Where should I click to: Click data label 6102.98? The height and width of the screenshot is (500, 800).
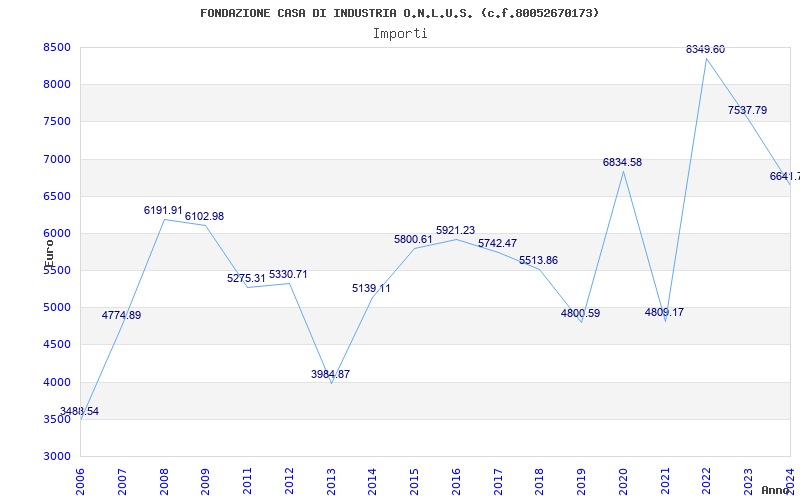pos(205,216)
